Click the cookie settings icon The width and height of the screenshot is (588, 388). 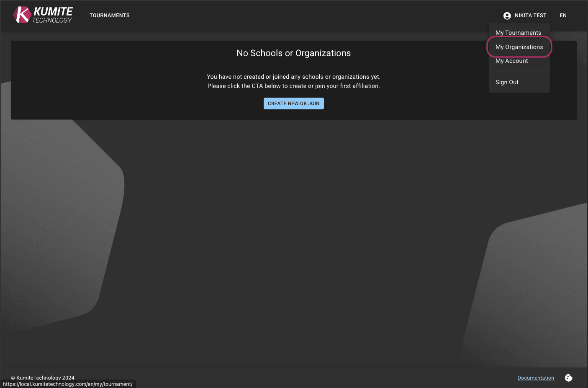tap(568, 378)
